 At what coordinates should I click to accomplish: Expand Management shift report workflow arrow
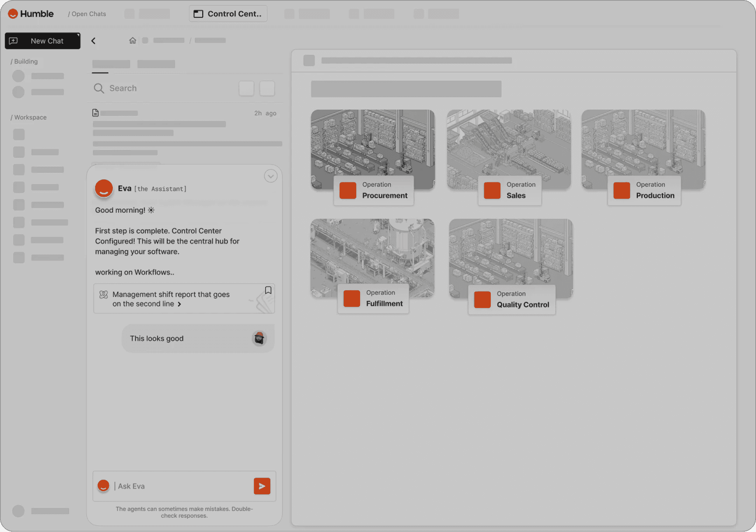(179, 304)
